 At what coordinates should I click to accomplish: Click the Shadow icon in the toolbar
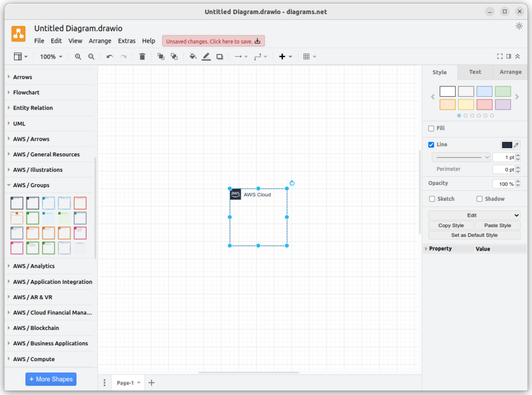[x=219, y=56]
